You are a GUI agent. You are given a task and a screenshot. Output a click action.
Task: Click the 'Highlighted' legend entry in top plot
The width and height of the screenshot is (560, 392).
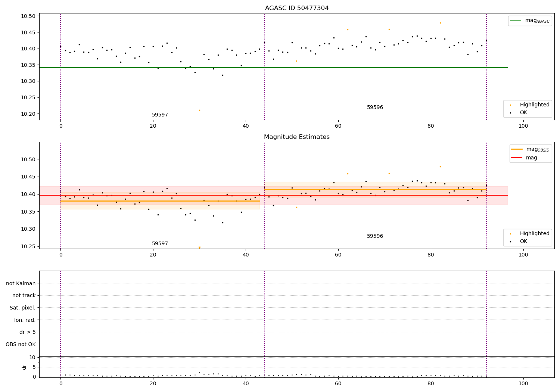coord(530,105)
